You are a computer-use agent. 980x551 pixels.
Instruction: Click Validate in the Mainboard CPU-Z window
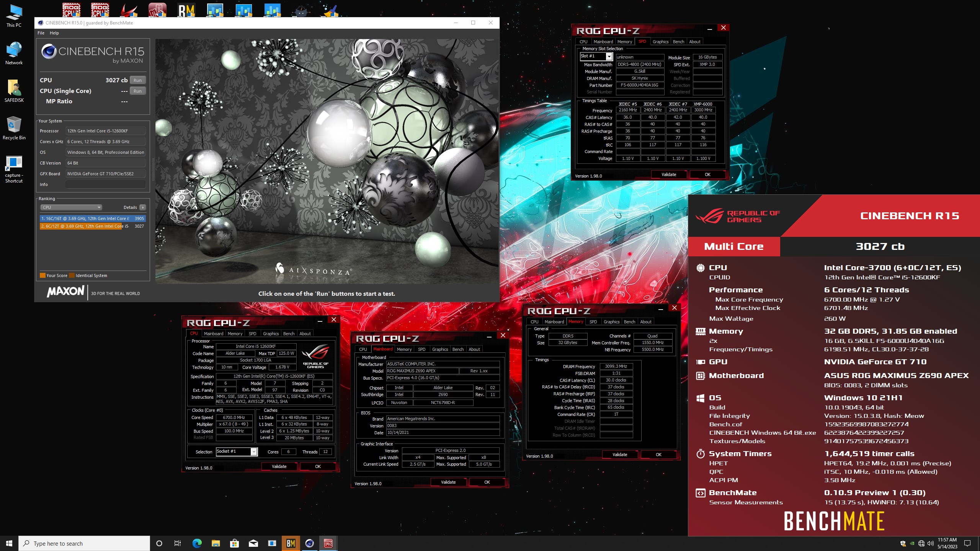coord(448,482)
